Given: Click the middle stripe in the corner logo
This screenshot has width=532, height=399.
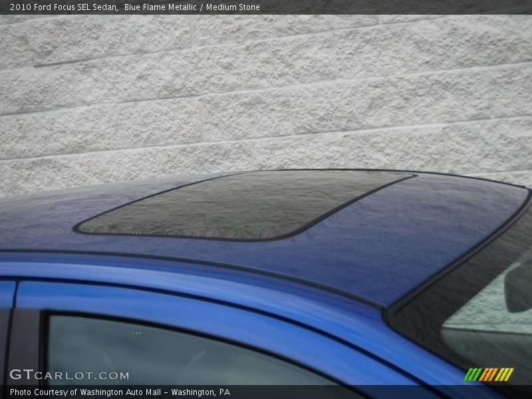Looking at the screenshot, I should click(x=487, y=374).
